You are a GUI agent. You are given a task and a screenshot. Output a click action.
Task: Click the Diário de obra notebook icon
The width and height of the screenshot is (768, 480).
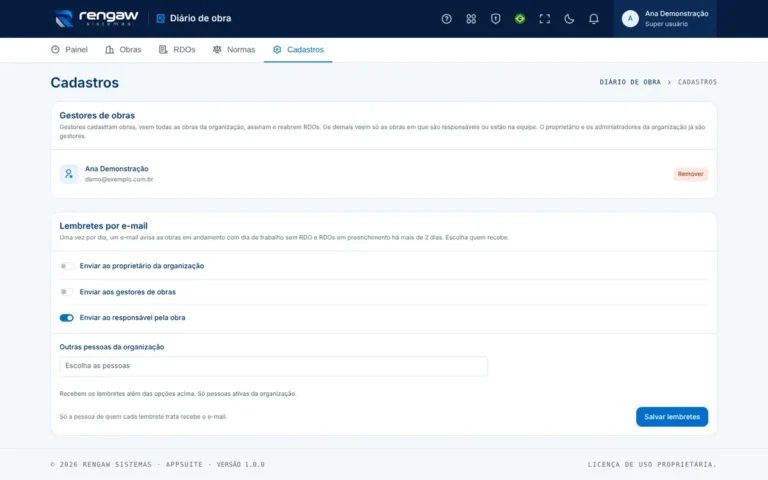click(160, 19)
